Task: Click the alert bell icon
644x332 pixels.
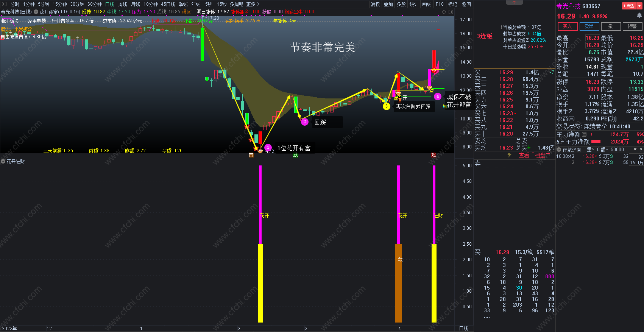Action: [639, 16]
